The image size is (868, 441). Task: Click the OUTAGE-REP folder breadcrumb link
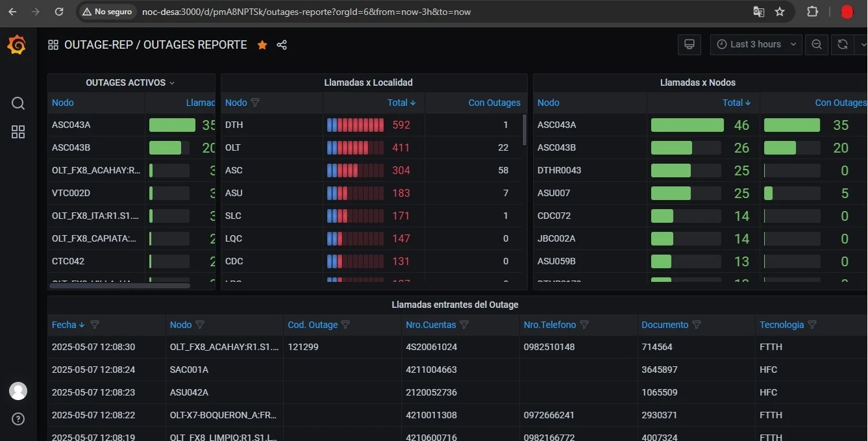tap(97, 45)
